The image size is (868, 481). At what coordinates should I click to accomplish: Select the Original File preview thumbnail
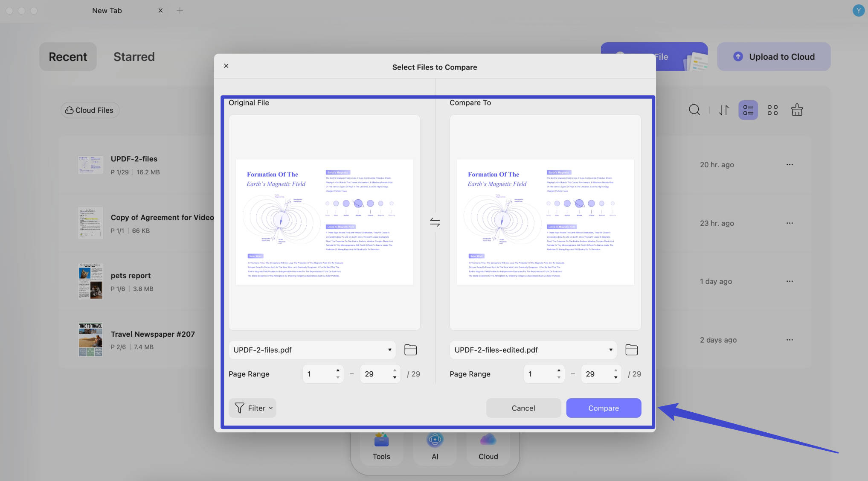tap(325, 222)
